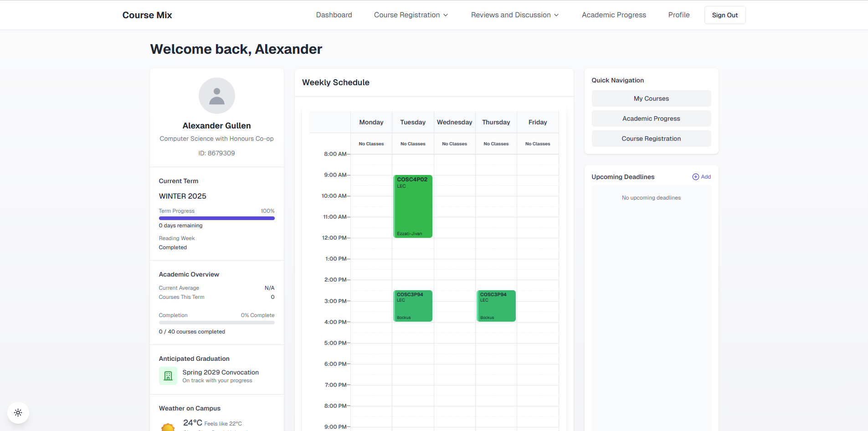Click Course Registration quick navigation button

[x=651, y=139]
